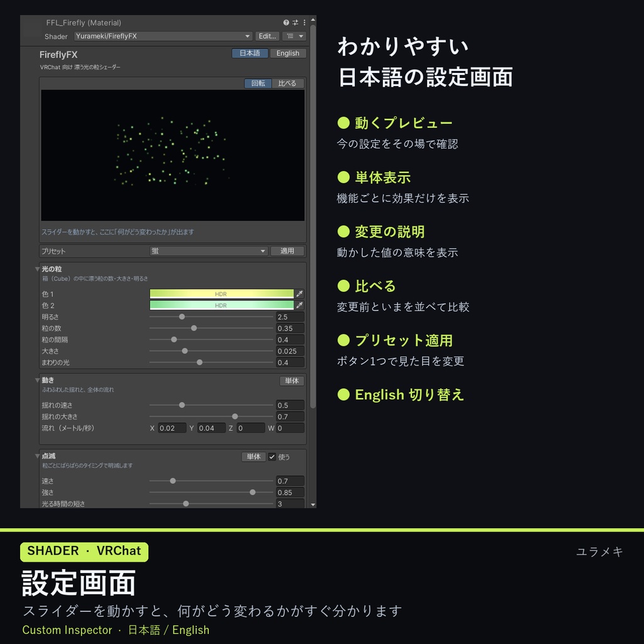Screen dimensions: 644x644
Task: Click the 流れ Y field 0.04
Action: [x=211, y=428]
